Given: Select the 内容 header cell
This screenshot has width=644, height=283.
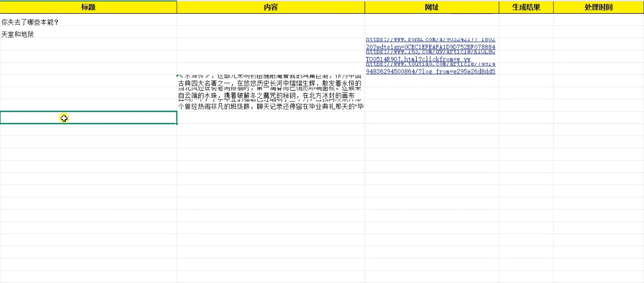Looking at the screenshot, I should tap(270, 7).
